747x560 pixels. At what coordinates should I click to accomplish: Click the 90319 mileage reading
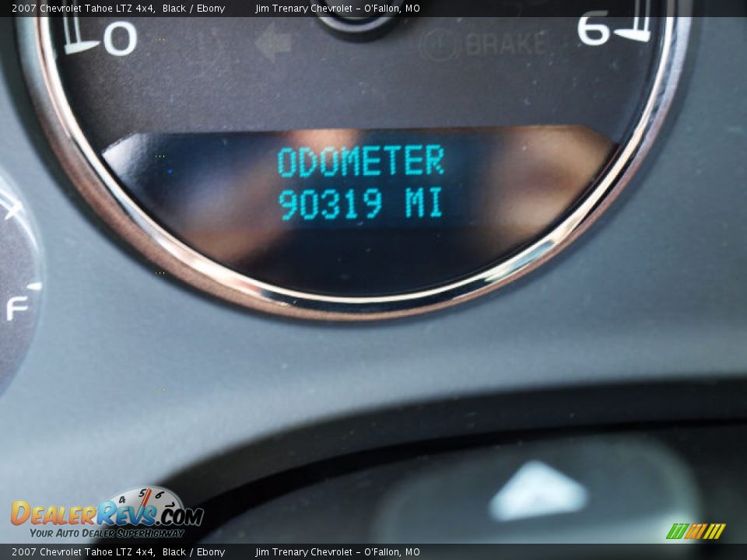(x=331, y=205)
